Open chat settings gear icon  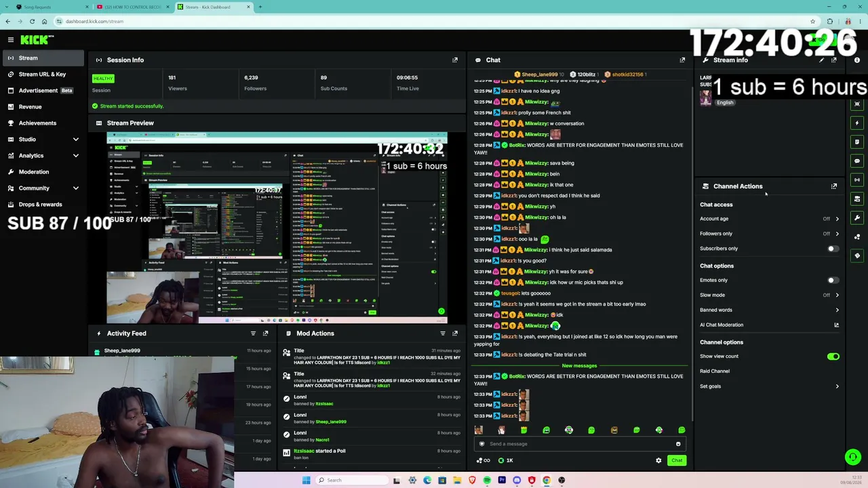[658, 460]
